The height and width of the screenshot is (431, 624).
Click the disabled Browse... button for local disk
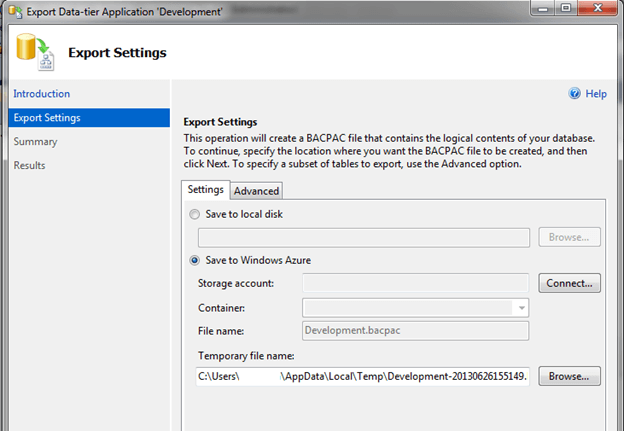coord(569,237)
